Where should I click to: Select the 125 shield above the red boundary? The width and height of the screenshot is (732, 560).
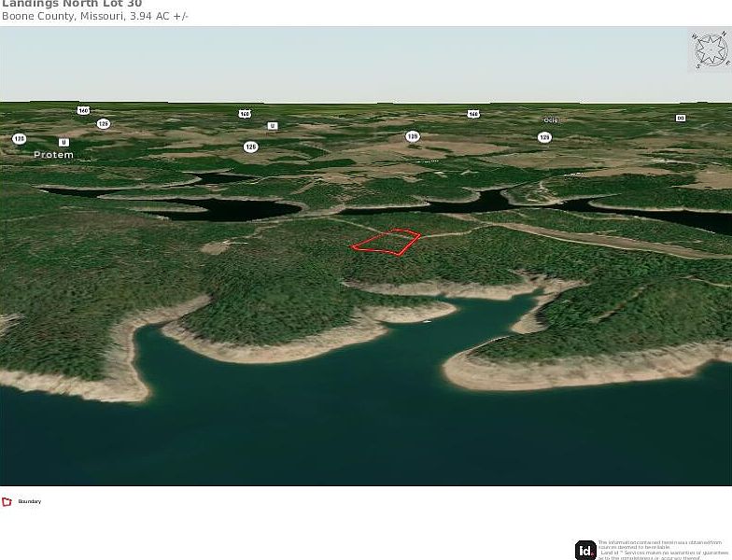point(412,136)
